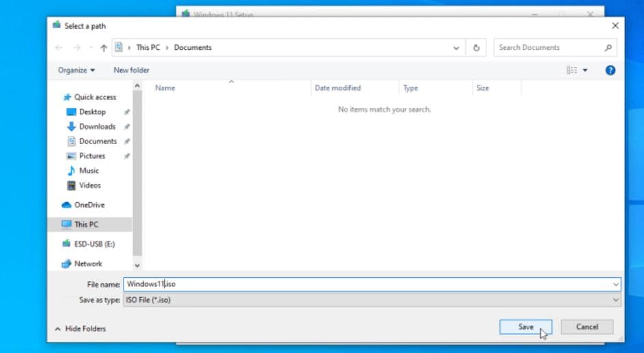Open the Videos folder in sidebar

(x=90, y=185)
